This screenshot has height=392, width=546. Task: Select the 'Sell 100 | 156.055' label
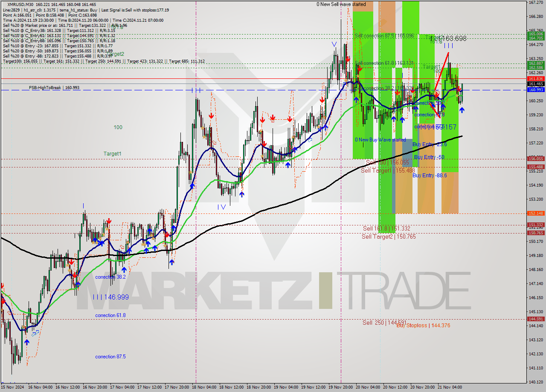(x=387, y=162)
